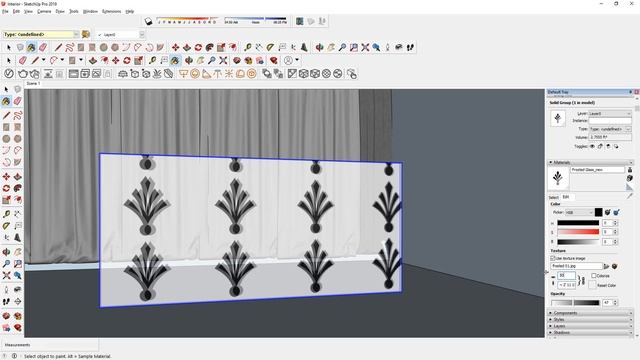Click the Circle tool in top toolbar
This screenshot has height=360, width=640.
pyautogui.click(x=104, y=47)
